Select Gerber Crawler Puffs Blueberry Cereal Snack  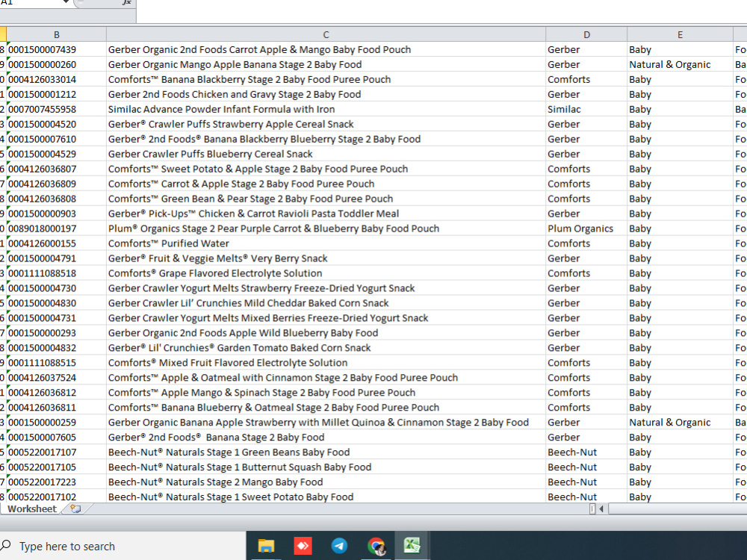click(x=326, y=154)
